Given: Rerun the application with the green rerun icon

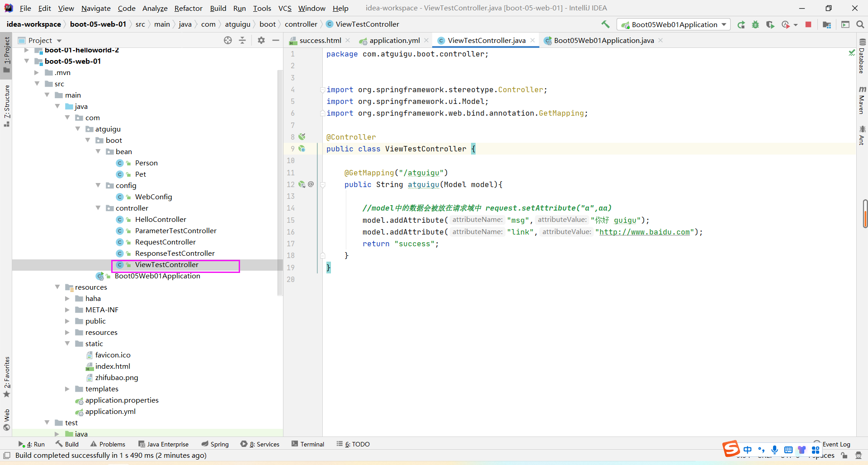Looking at the screenshot, I should pyautogui.click(x=741, y=25).
